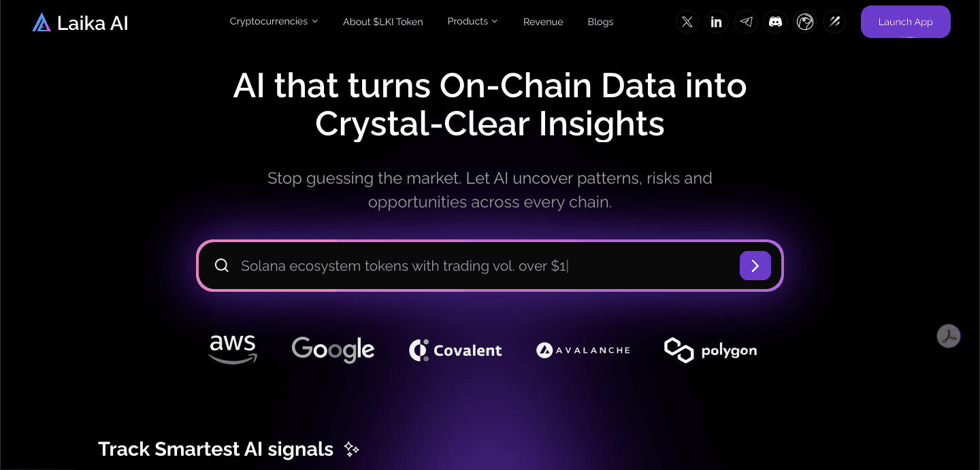Open the Telegram channel icon
980x470 pixels.
pyautogui.click(x=747, y=22)
